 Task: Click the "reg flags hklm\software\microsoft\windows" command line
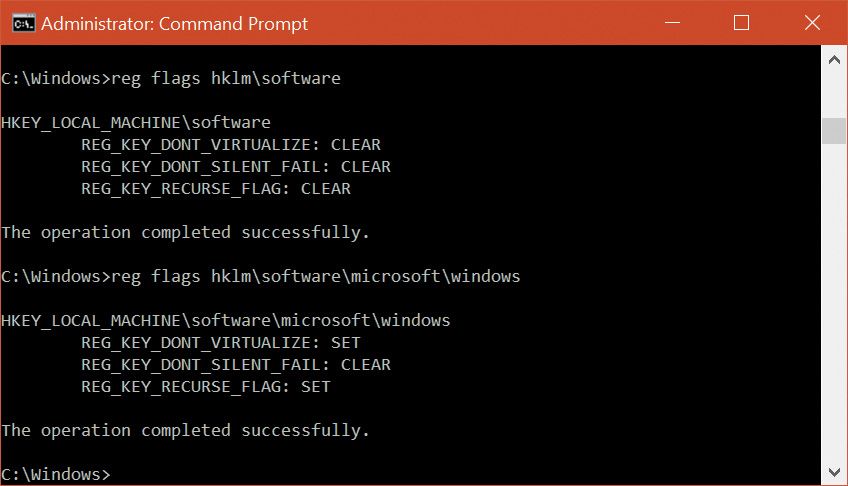point(261,276)
